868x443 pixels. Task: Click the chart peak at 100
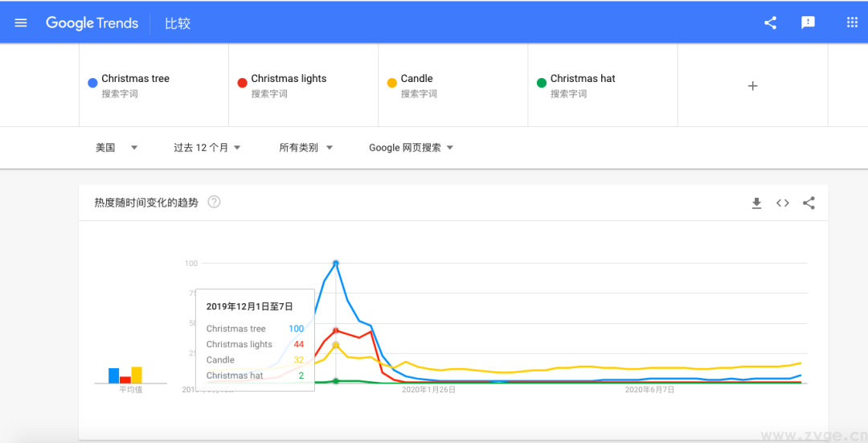click(x=335, y=264)
